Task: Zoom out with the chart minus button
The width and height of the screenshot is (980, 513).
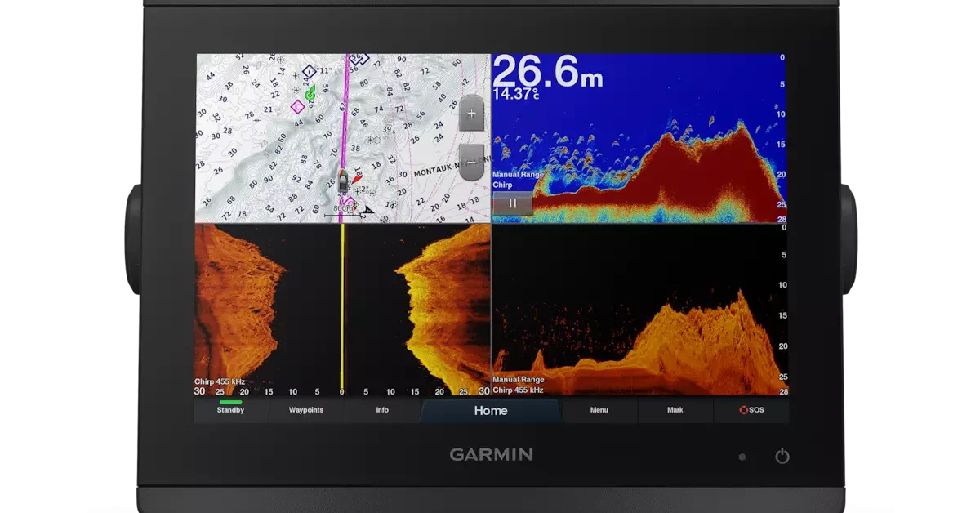Action: coord(470,161)
